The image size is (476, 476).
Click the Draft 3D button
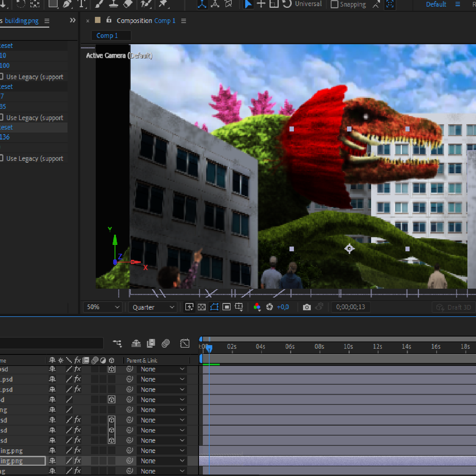point(453,307)
